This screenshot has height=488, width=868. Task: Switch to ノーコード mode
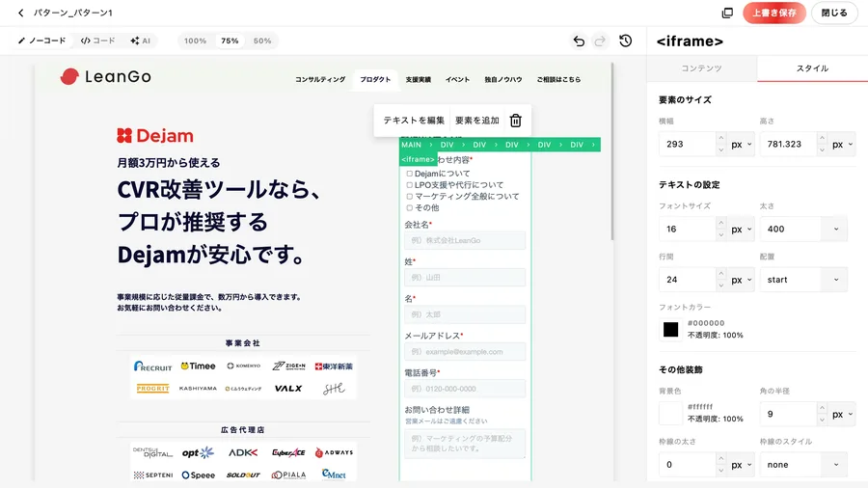pyautogui.click(x=42, y=41)
